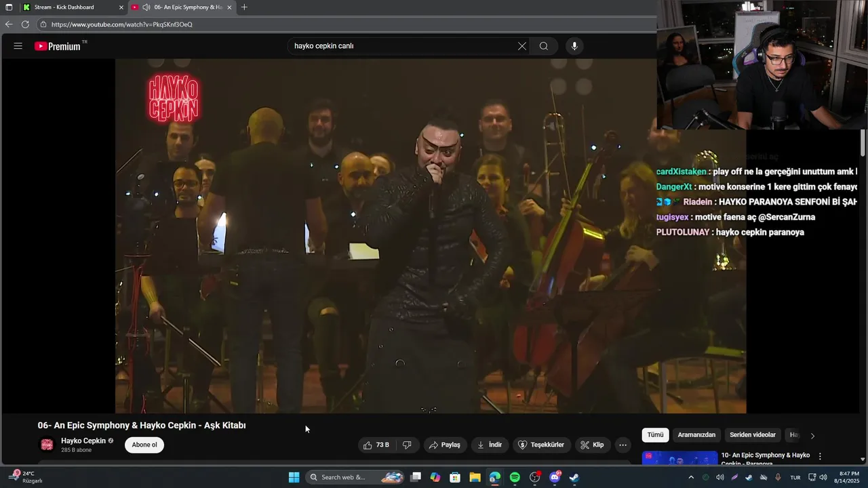Viewport: 868px width, 488px height.
Task: Subscribe with Abone ol button
Action: (x=144, y=445)
